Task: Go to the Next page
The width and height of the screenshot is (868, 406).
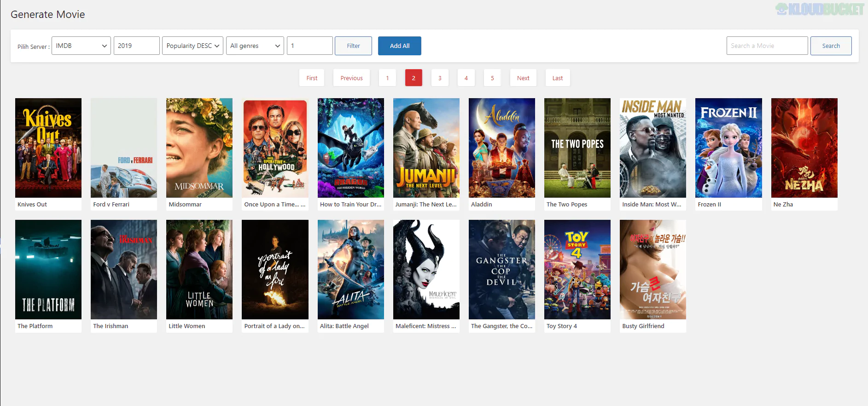Action: (x=523, y=78)
